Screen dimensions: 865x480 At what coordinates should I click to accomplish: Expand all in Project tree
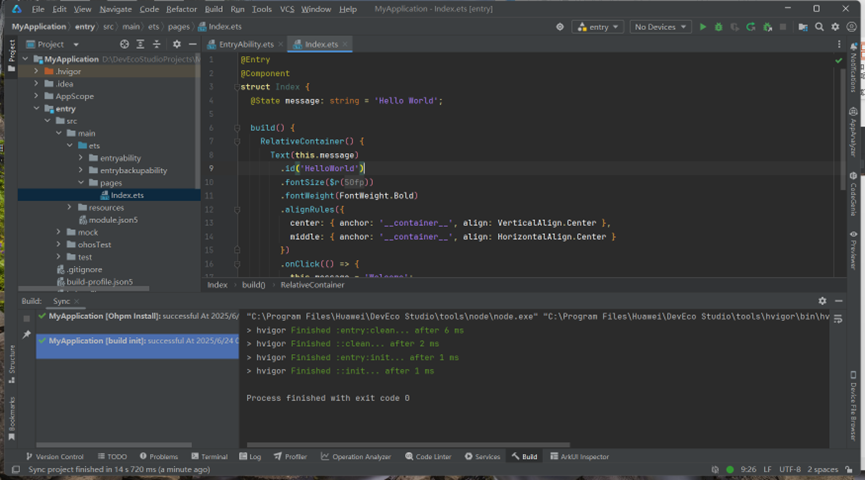[140, 44]
